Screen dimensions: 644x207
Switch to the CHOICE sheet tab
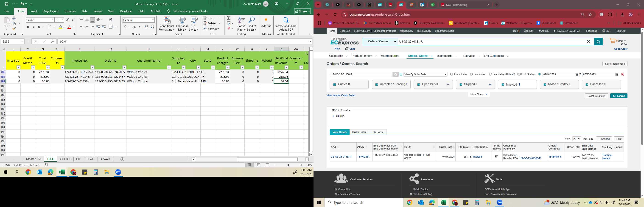point(65,159)
